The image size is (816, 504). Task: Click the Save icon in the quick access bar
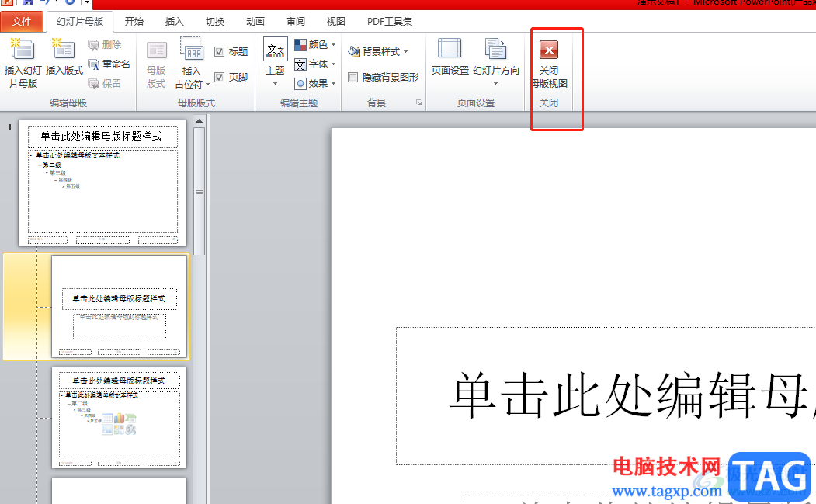pos(28,2)
